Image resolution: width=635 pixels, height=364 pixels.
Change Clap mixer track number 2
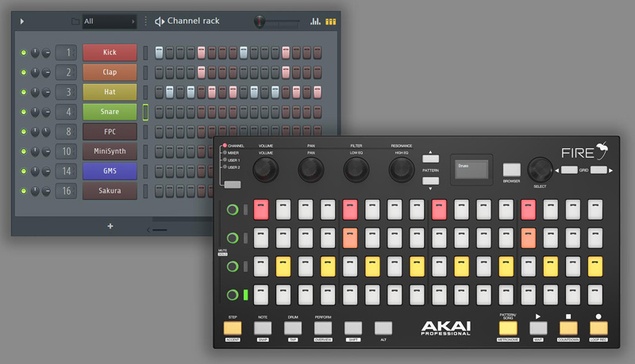[x=66, y=72]
